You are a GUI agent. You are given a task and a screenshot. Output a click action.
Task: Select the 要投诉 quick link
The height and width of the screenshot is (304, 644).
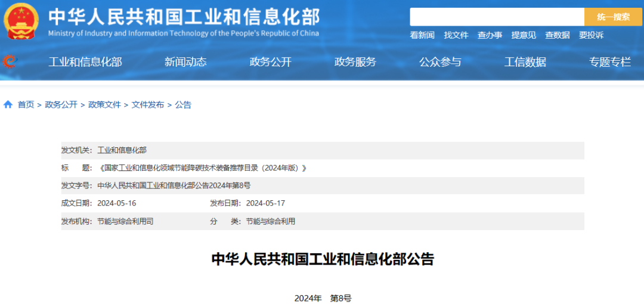click(x=591, y=35)
